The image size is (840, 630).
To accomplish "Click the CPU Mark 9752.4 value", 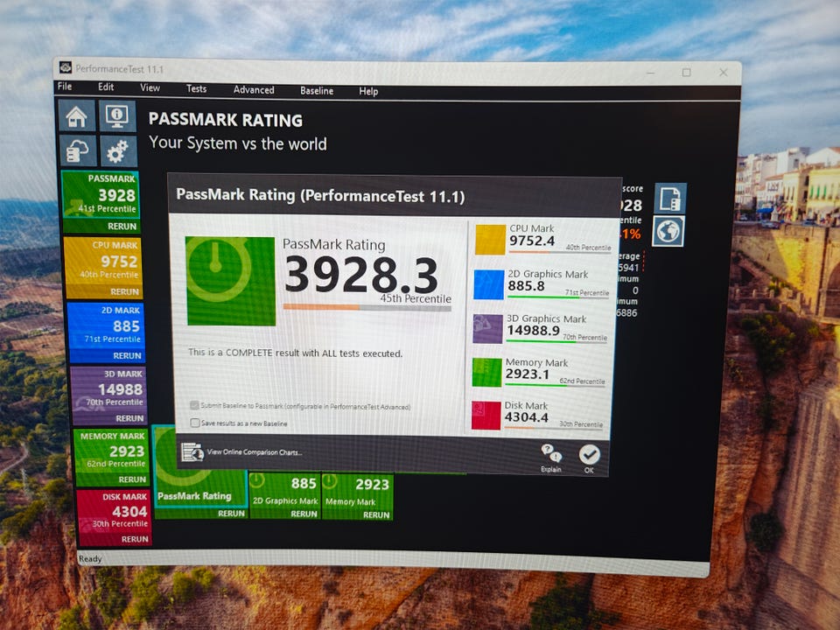I will point(531,241).
